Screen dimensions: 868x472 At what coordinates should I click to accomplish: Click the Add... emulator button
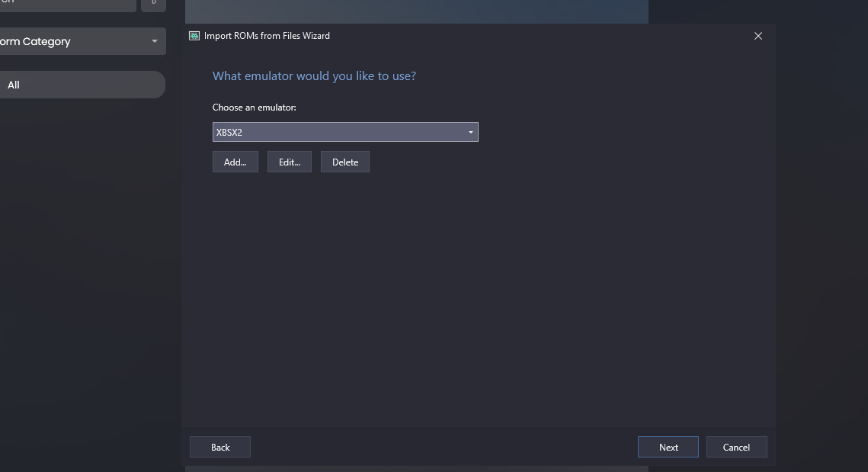coord(235,162)
